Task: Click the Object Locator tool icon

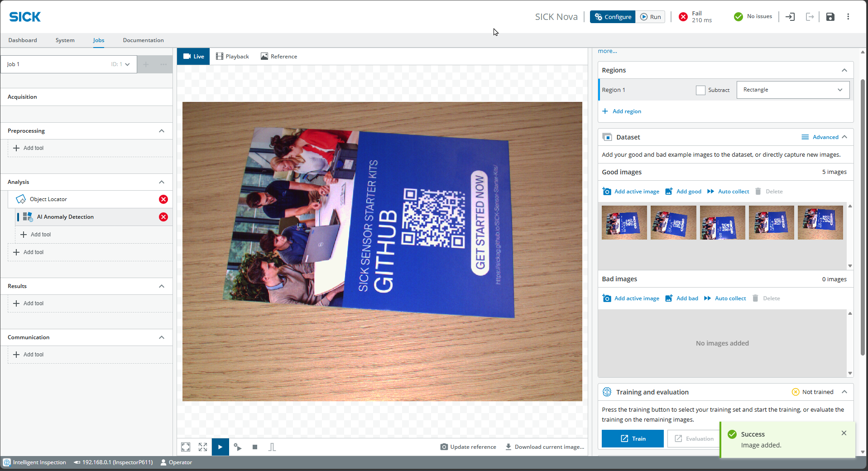Action: click(x=21, y=199)
